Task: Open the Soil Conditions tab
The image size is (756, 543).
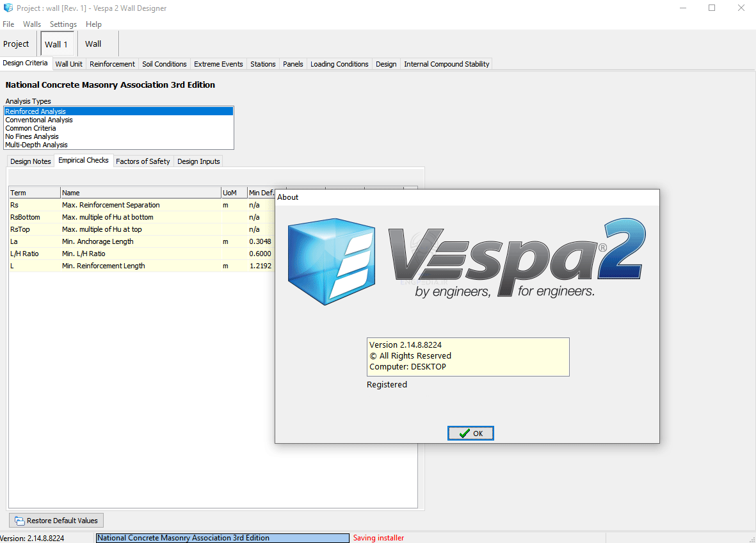Action: coord(165,64)
